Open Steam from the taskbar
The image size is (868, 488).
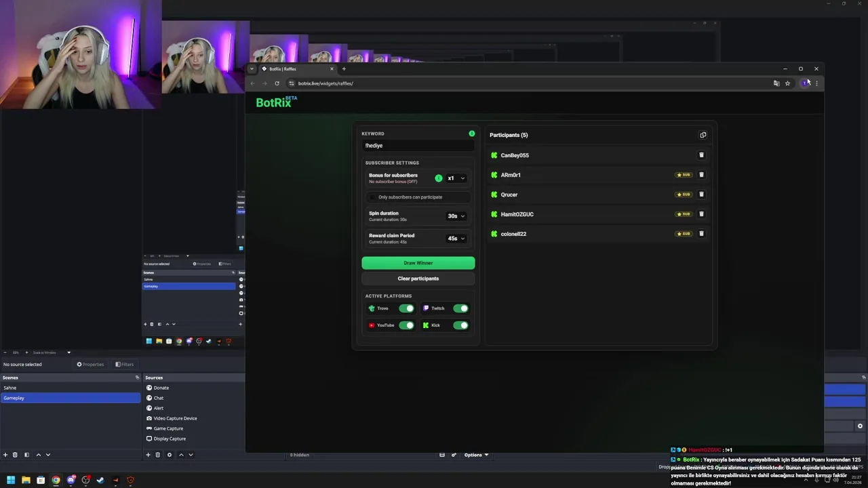(100, 480)
